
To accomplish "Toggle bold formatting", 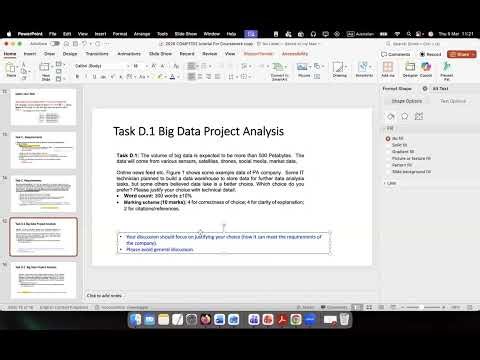I will (77, 77).
